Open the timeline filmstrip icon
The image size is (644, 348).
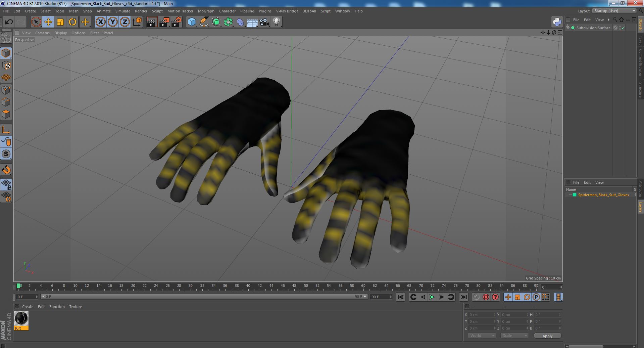coord(558,297)
